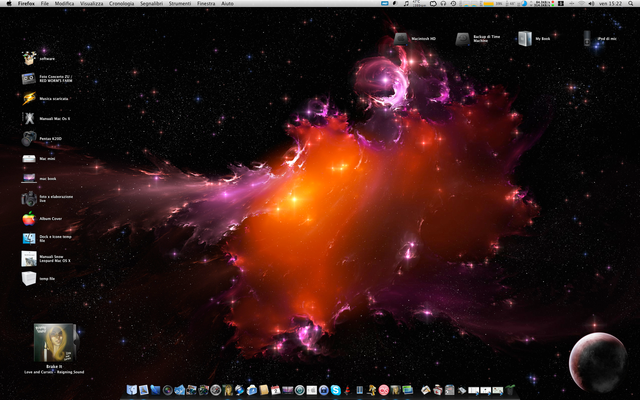Open the Mac mini desktop item
This screenshot has height=400, width=640.
(x=29, y=158)
